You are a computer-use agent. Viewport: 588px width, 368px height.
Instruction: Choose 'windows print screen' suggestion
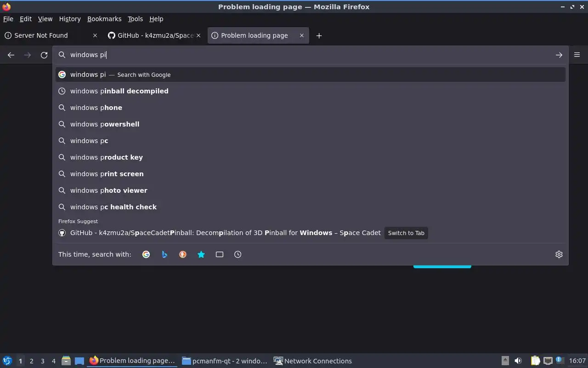click(310, 174)
